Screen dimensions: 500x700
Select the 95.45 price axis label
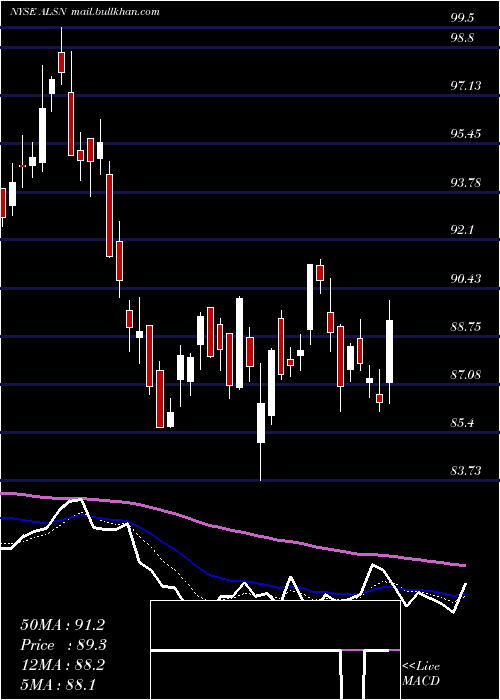[466, 133]
